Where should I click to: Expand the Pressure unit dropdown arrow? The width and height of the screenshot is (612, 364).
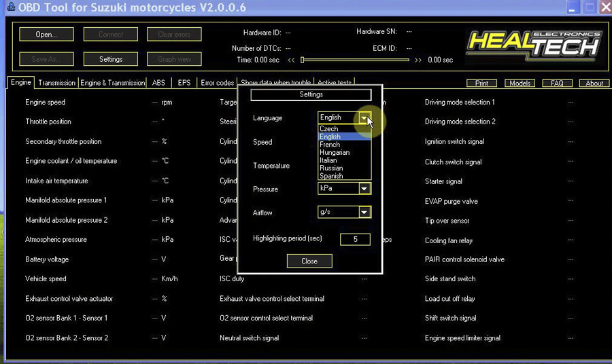364,189
